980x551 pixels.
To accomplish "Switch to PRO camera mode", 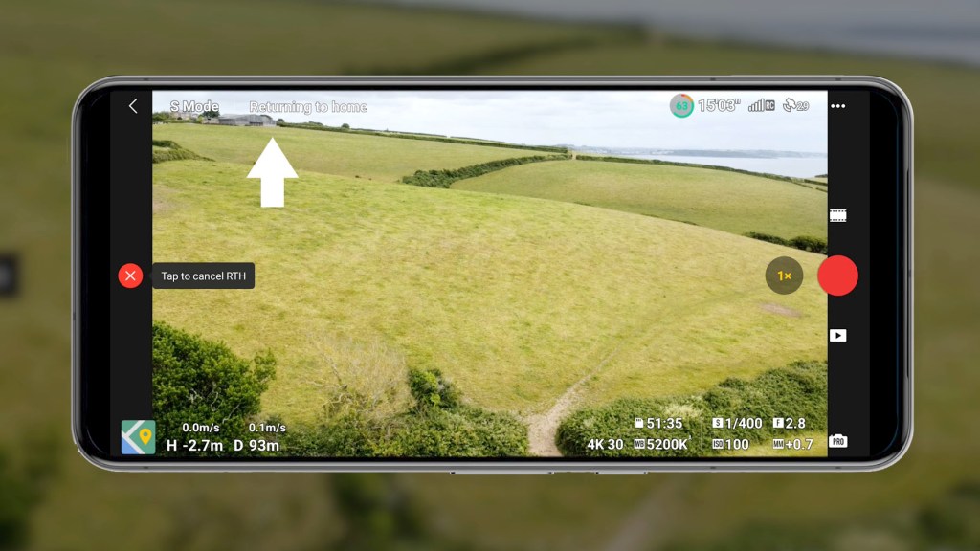I will pos(838,443).
